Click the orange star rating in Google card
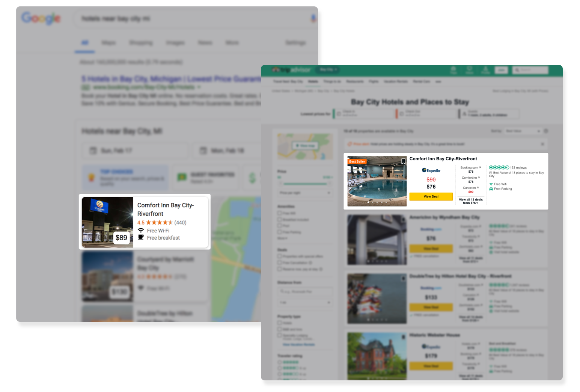 160,222
